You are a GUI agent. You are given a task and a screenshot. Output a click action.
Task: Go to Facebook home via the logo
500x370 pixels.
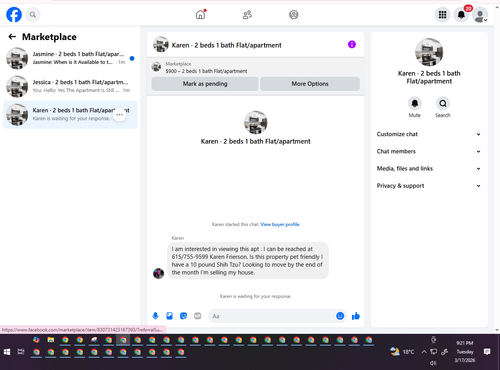click(14, 15)
